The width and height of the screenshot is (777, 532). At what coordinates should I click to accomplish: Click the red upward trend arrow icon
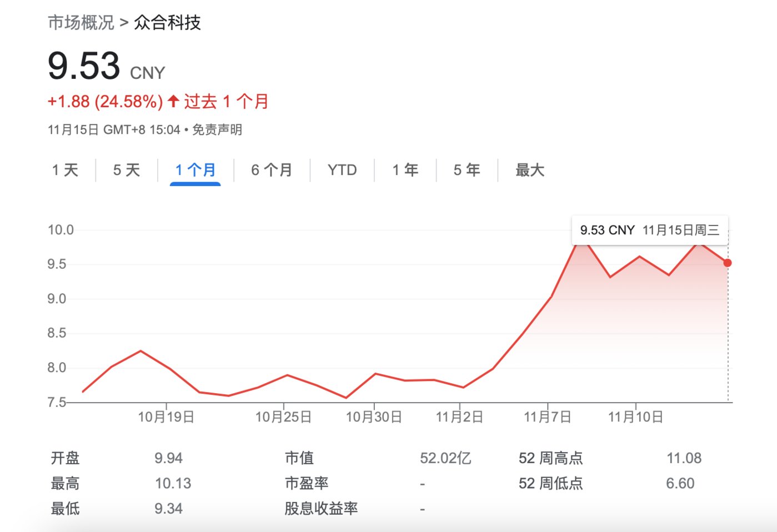tap(174, 101)
